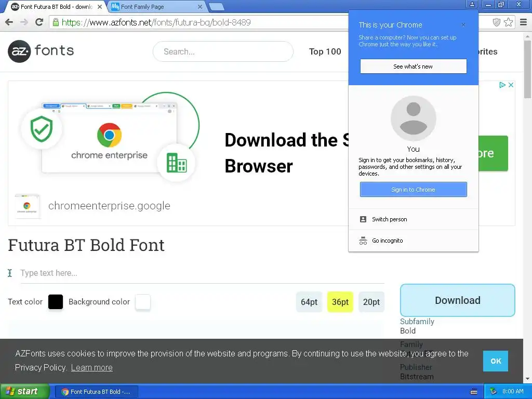Select the 20pt preview size
532x399 pixels.
(x=371, y=302)
